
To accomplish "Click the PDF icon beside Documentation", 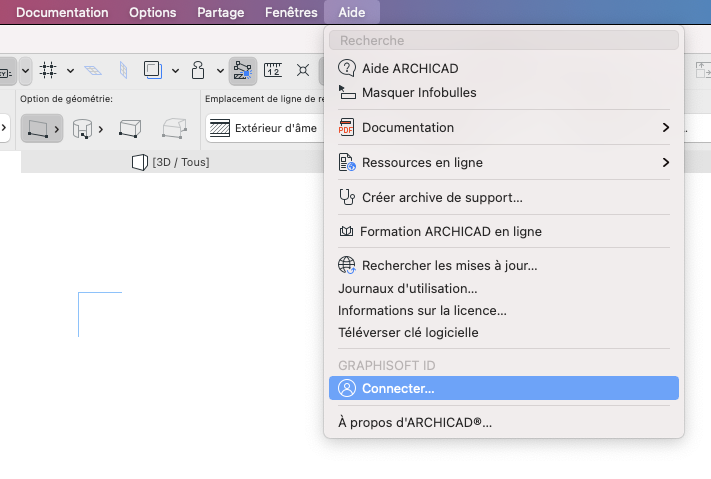I will coord(346,127).
